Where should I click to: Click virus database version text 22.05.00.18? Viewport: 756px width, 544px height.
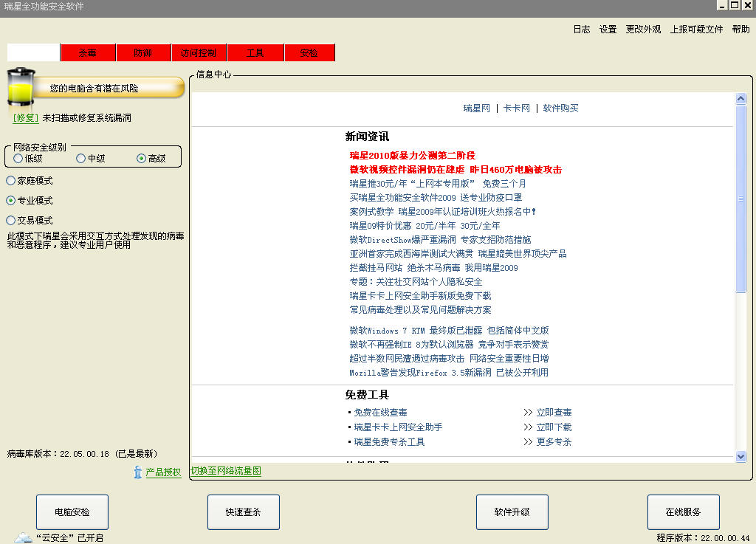tap(84, 454)
